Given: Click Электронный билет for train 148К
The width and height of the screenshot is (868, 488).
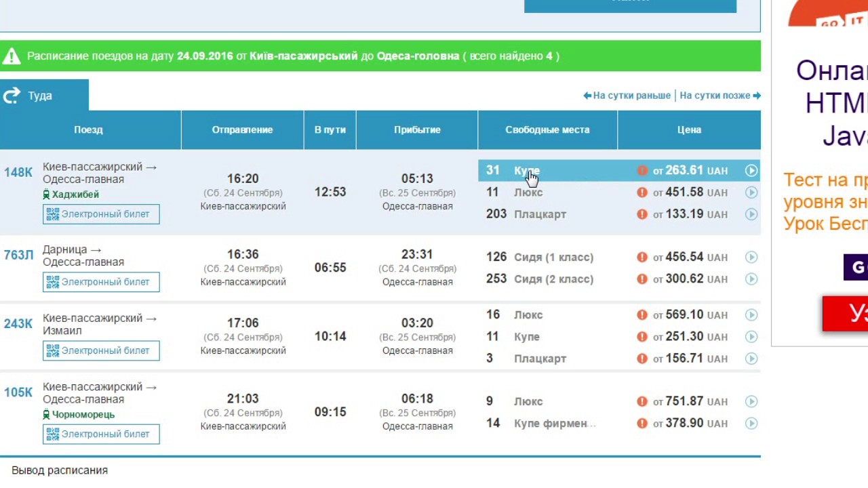Looking at the screenshot, I should pos(101,214).
